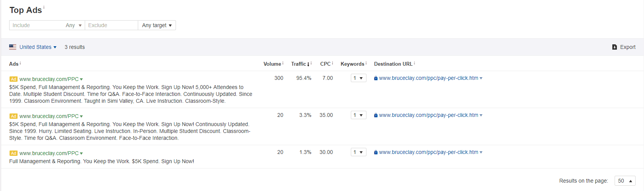This screenshot has width=644, height=191.
Task: Click lock icon of 95.4% traffic row URL
Action: coord(376,78)
